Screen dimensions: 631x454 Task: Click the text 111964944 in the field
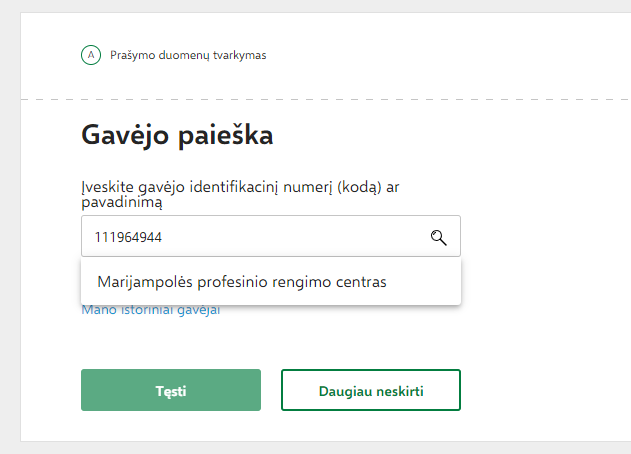(128, 237)
